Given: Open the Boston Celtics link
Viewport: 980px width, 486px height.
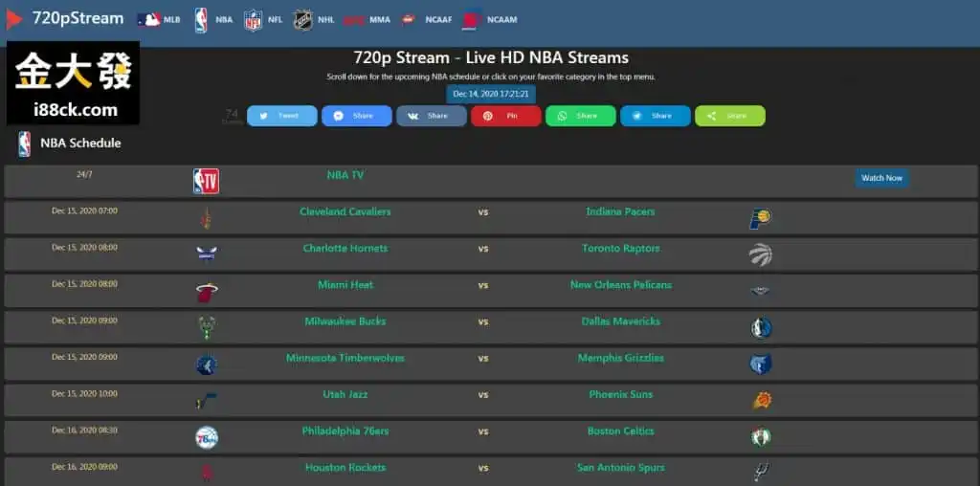Looking at the screenshot, I should click(x=620, y=431).
